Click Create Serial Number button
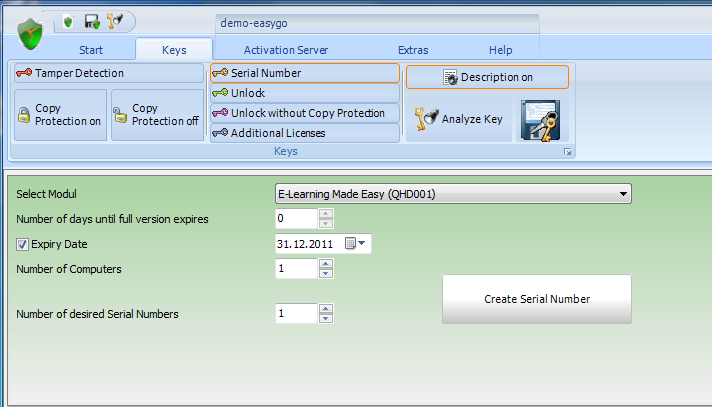 click(537, 299)
